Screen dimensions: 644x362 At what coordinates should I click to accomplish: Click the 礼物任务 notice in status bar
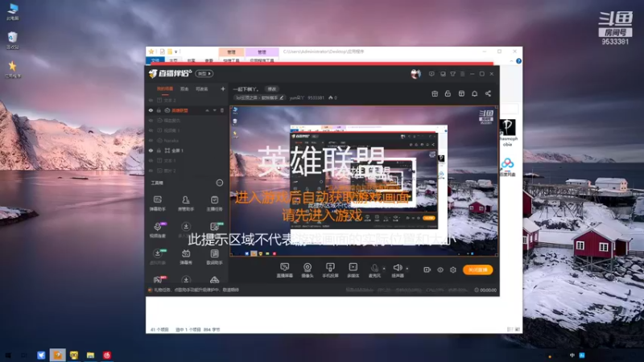click(194, 290)
